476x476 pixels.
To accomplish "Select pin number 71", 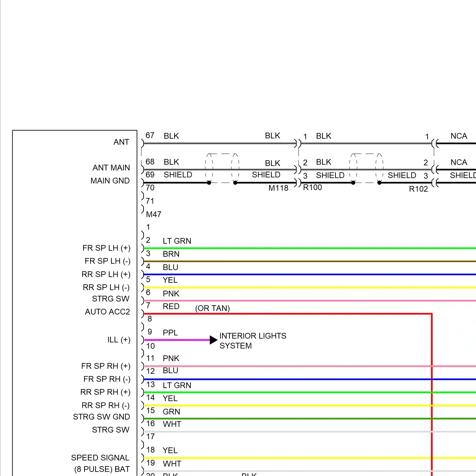I will (150, 201).
